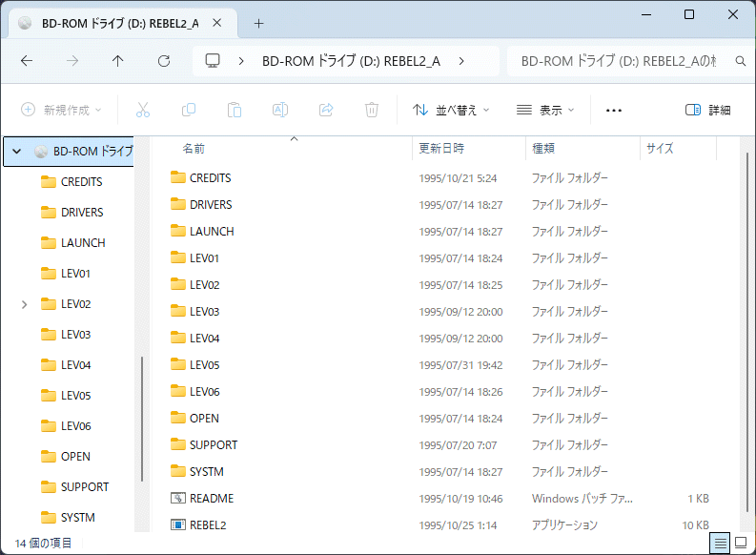
Task: Select DRIVERS folder name in file list
Action: coord(211,204)
